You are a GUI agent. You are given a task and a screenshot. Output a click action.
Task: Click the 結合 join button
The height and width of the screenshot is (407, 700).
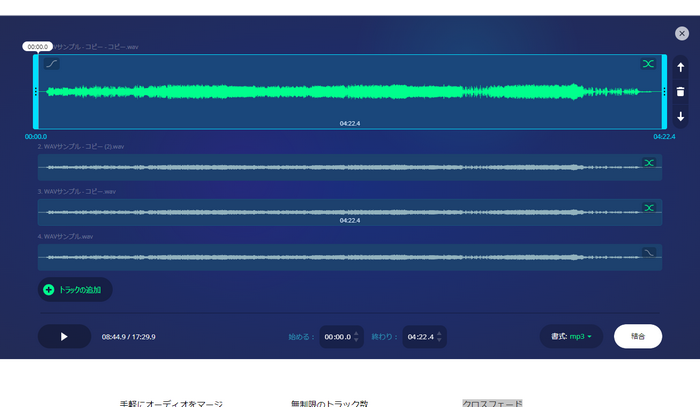coord(637,337)
